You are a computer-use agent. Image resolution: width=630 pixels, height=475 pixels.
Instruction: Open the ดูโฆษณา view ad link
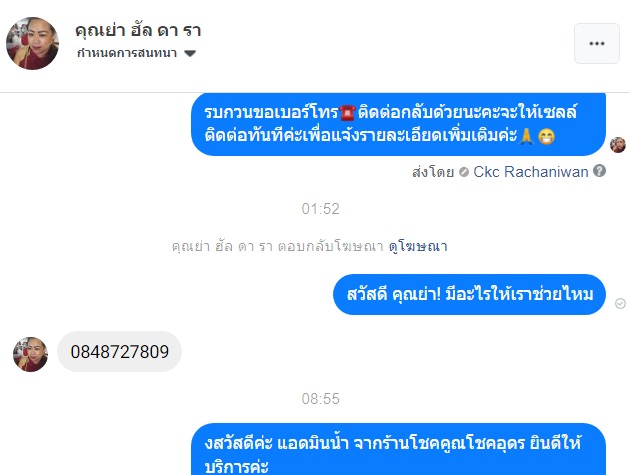tap(418, 246)
